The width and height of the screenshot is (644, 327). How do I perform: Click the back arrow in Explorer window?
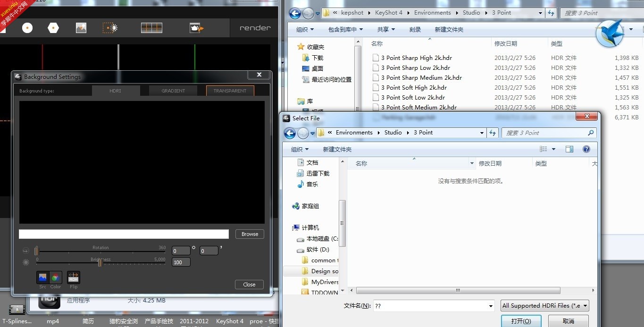pos(295,13)
